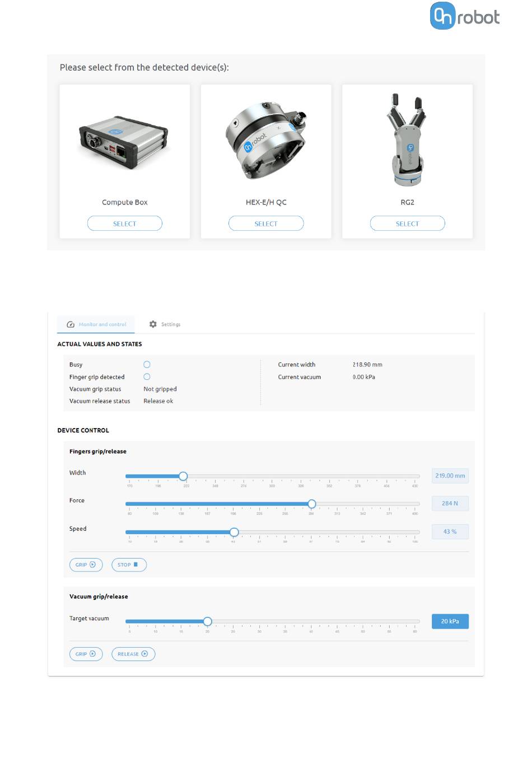Click the 'Vacuum release status' label
532x772 pixels.
pos(100,401)
